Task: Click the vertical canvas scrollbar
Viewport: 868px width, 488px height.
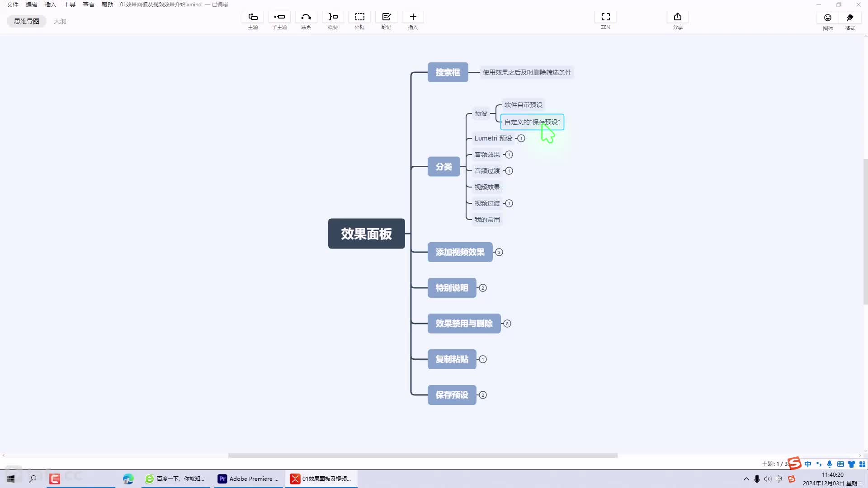Action: pos(866,232)
